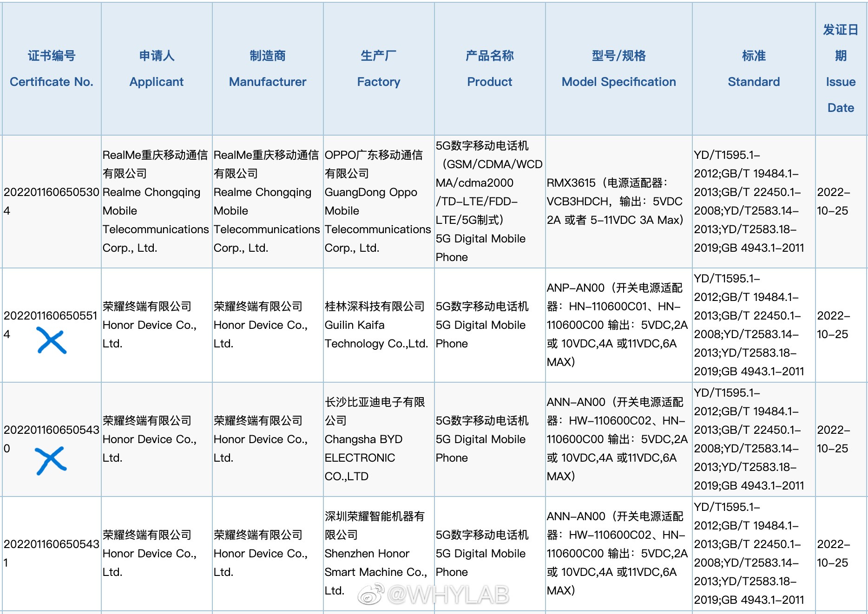Click the blue X mark under certificate 2022011606505514
868x614 pixels.
coord(52,340)
